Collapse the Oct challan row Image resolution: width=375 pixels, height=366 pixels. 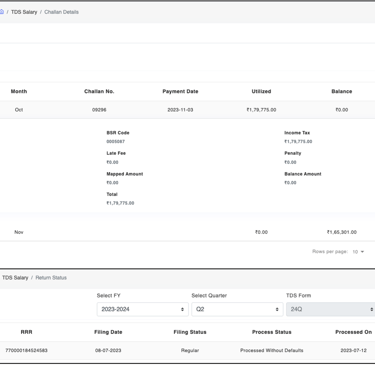[x=187, y=110]
